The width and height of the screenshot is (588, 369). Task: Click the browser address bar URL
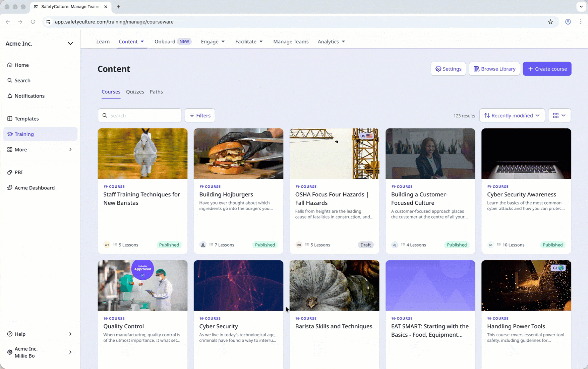114,22
